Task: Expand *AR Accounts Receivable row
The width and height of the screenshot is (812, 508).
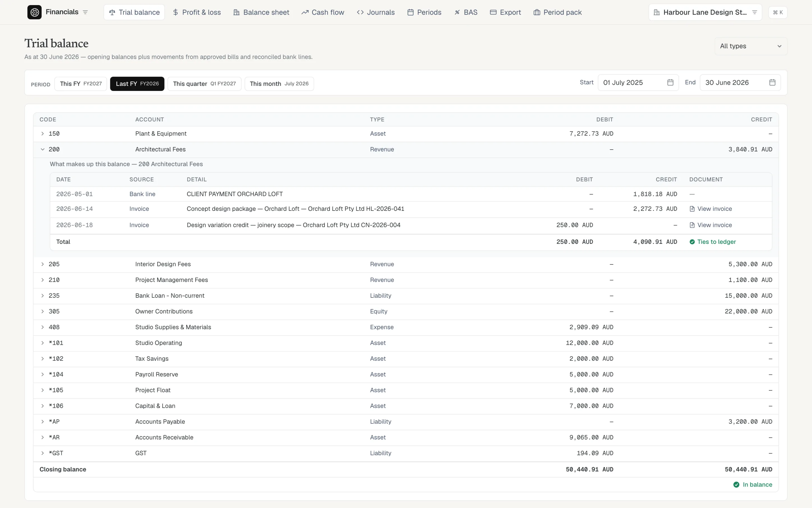Action: 43,437
